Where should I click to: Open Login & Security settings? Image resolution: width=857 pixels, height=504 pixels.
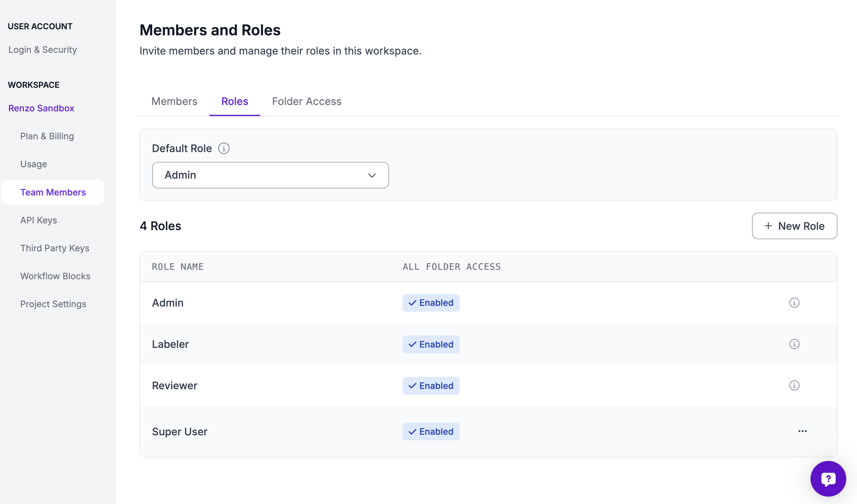[x=42, y=49]
